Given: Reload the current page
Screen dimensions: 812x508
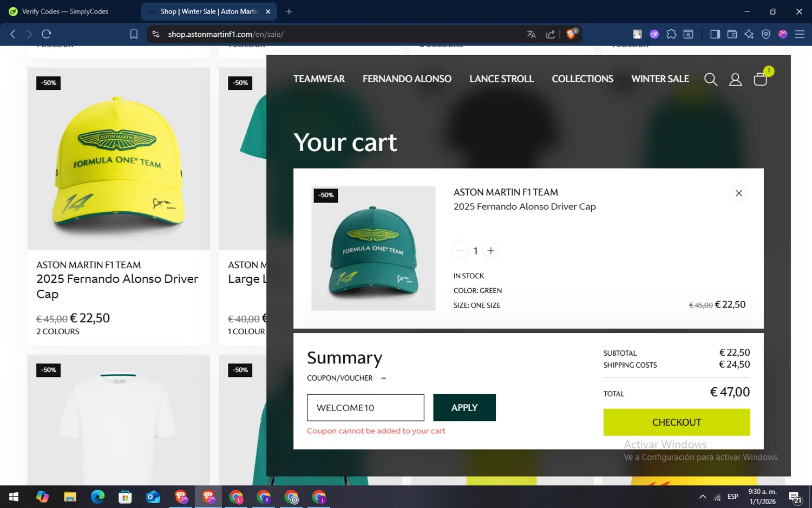Looking at the screenshot, I should (47, 34).
